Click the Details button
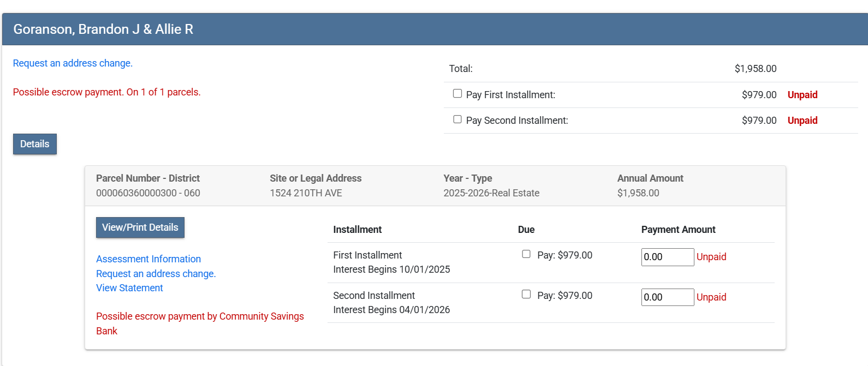Image resolution: width=868 pixels, height=366 pixels. (x=35, y=144)
